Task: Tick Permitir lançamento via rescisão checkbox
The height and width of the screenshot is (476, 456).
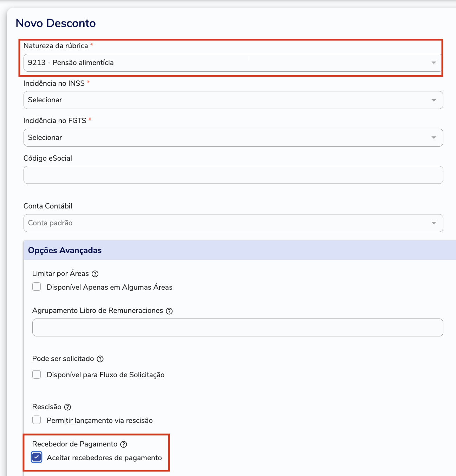Action: click(37, 420)
